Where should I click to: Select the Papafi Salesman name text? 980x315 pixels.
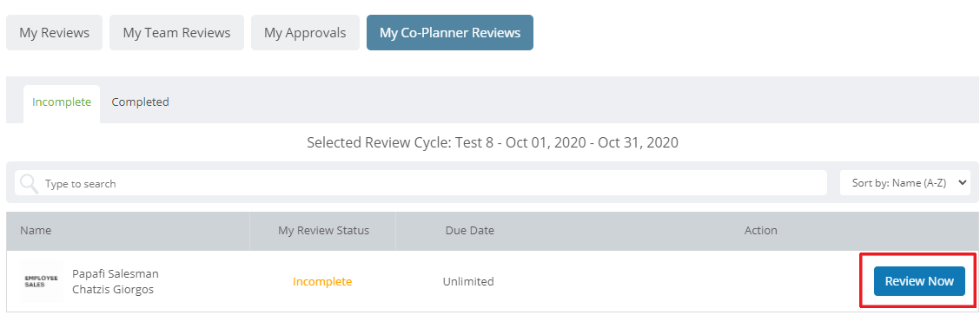click(116, 274)
